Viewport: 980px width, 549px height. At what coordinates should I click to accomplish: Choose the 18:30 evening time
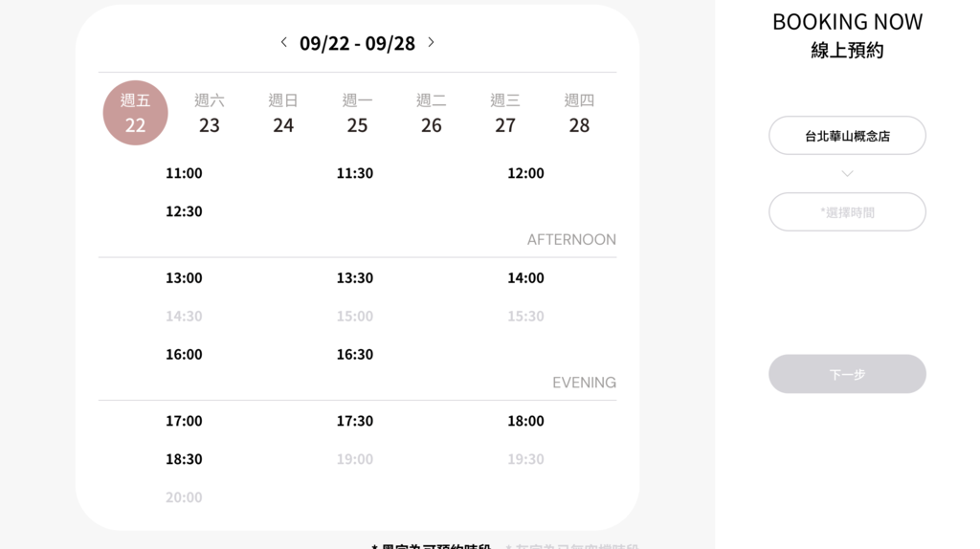[184, 459]
